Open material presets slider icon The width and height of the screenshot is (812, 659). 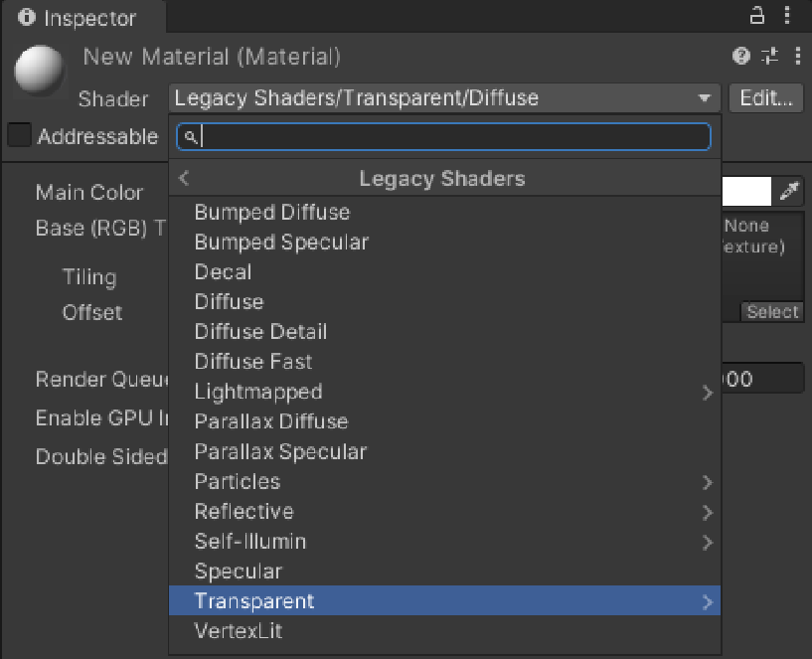click(x=769, y=56)
